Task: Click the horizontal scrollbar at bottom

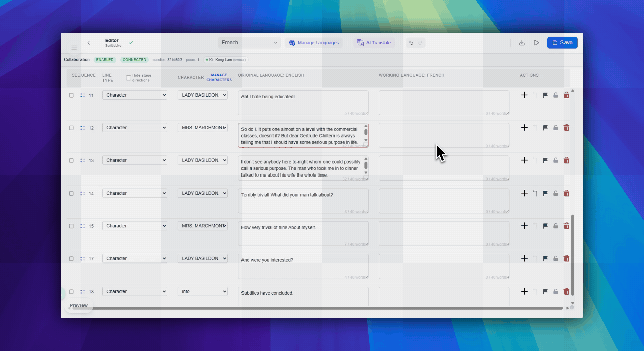Action: [317, 308]
